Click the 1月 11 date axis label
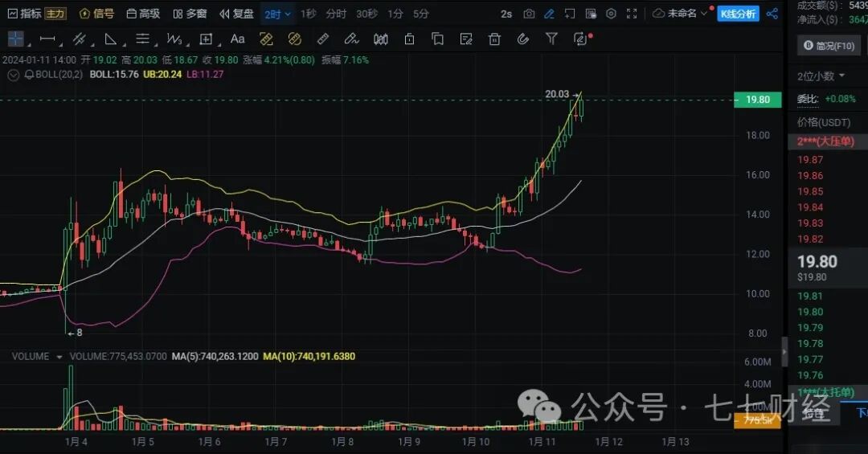The height and width of the screenshot is (454, 868). pos(542,441)
